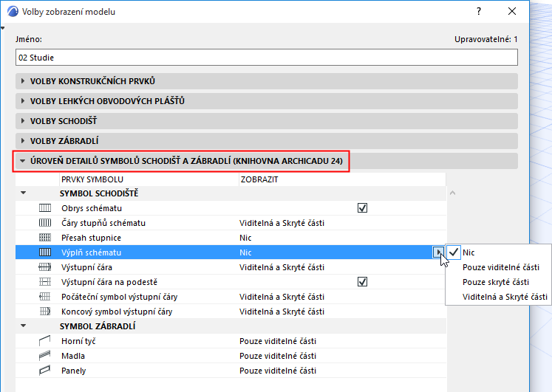Expand the VOLBY ZÁBRADLÍ section

pyautogui.click(x=267, y=141)
